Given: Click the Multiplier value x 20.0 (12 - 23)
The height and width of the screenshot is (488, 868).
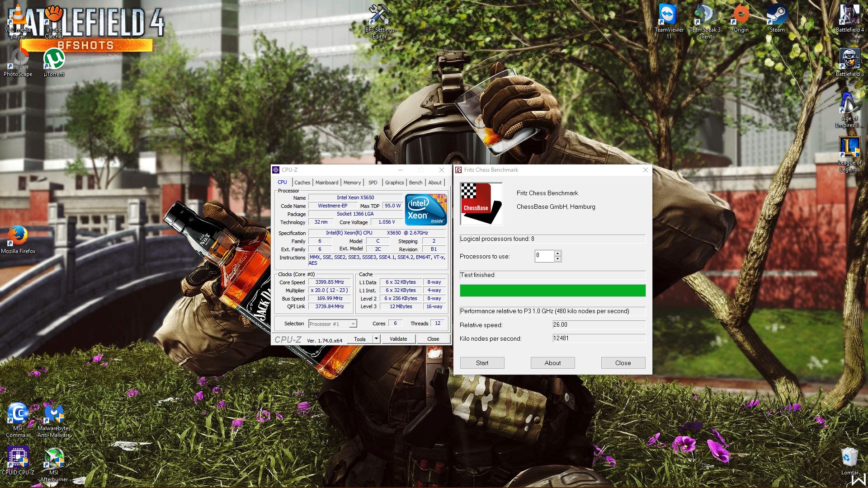Looking at the screenshot, I should pyautogui.click(x=330, y=290).
